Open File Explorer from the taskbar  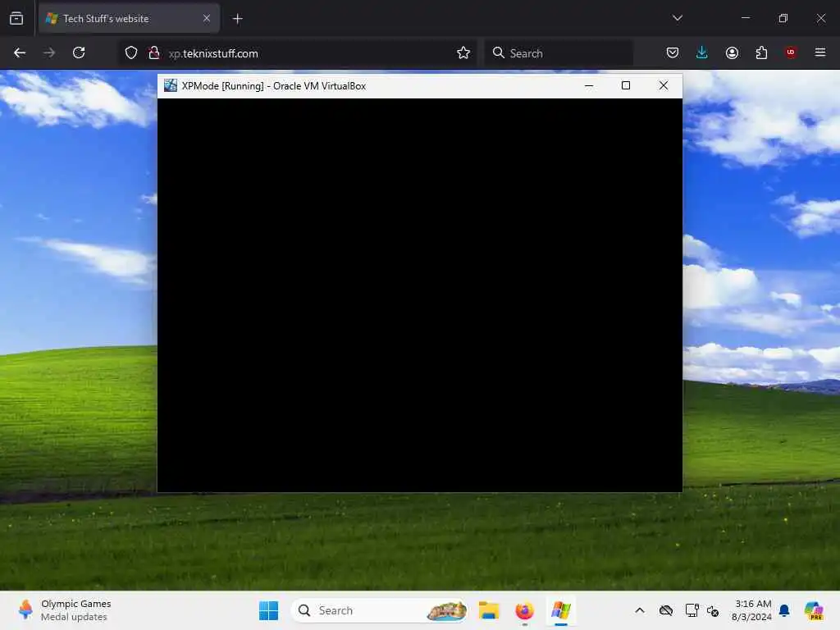(x=489, y=610)
